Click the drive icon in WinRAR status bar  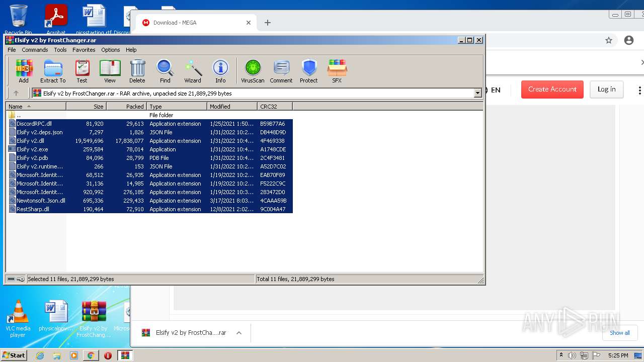pos(11,279)
